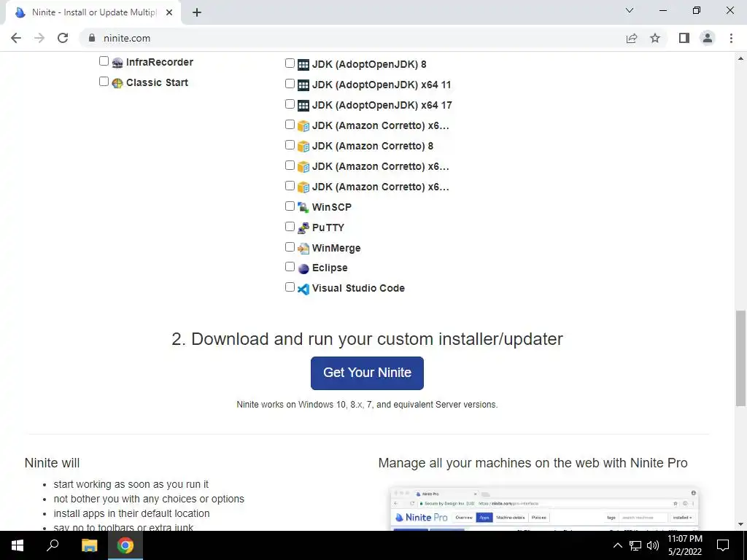The height and width of the screenshot is (560, 747).
Task: Open the Chrome profile avatar menu
Action: (708, 38)
